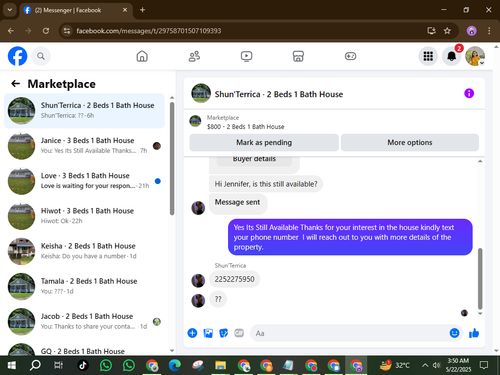Click sender avatar beside 2252275950
This screenshot has width=500, height=375.
(x=198, y=280)
